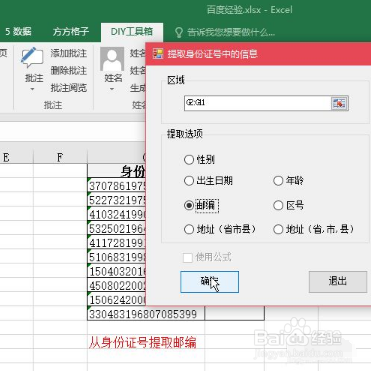
Task: Click the 区域 range input field
Action: [x=257, y=103]
